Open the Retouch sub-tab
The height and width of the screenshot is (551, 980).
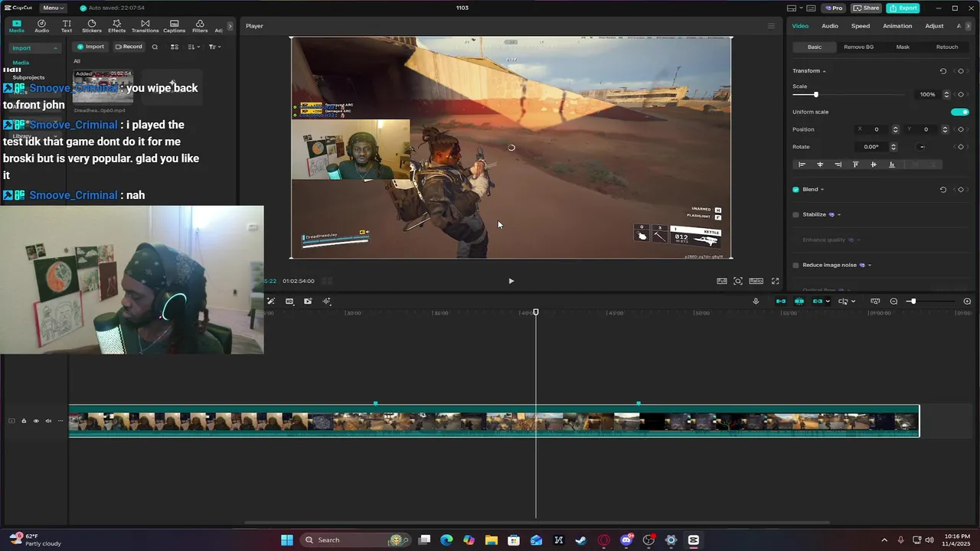(x=947, y=47)
